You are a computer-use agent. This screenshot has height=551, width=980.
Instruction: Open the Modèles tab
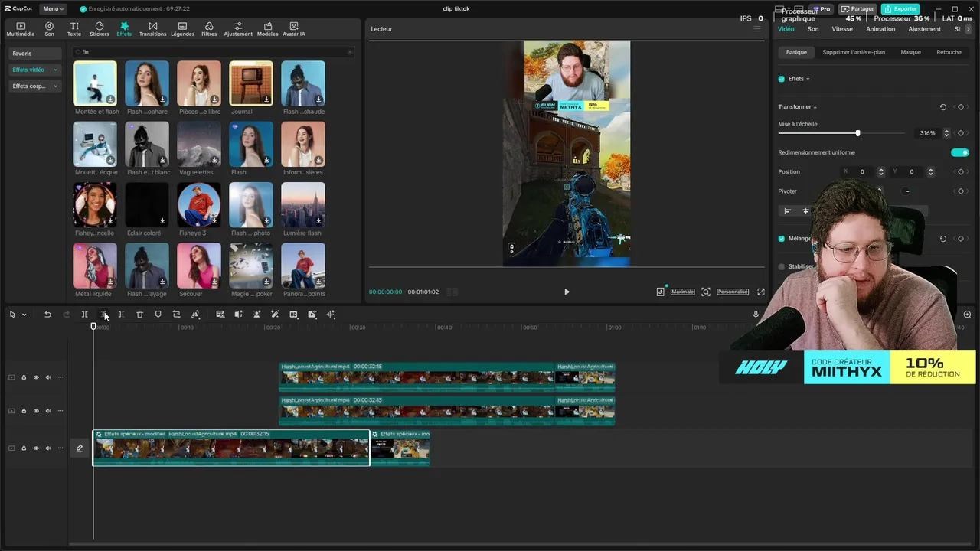pyautogui.click(x=267, y=29)
